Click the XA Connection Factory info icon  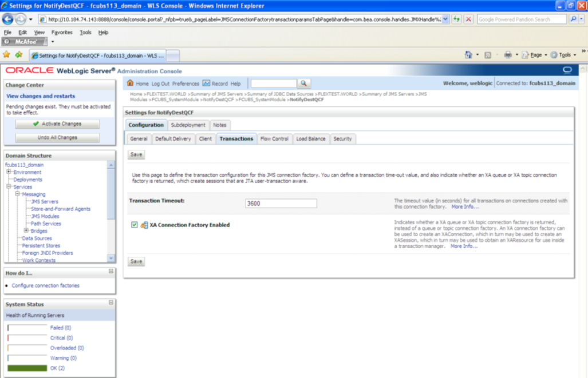pyautogui.click(x=144, y=225)
